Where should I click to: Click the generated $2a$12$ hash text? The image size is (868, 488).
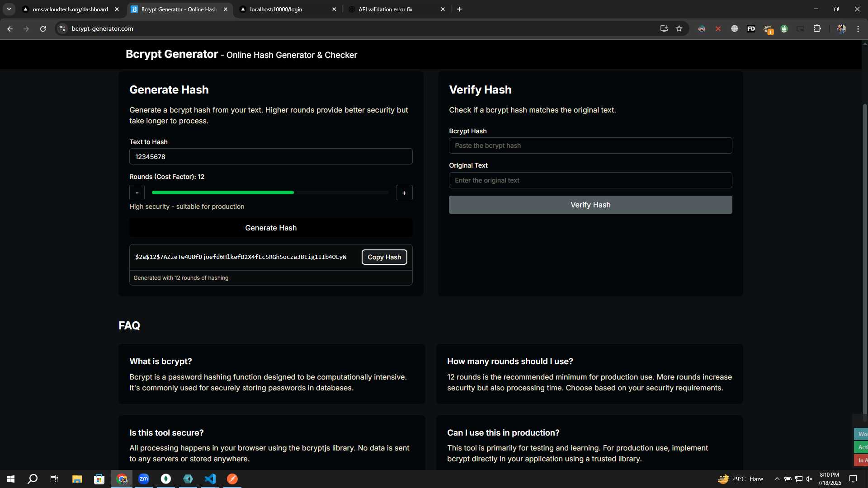241,257
